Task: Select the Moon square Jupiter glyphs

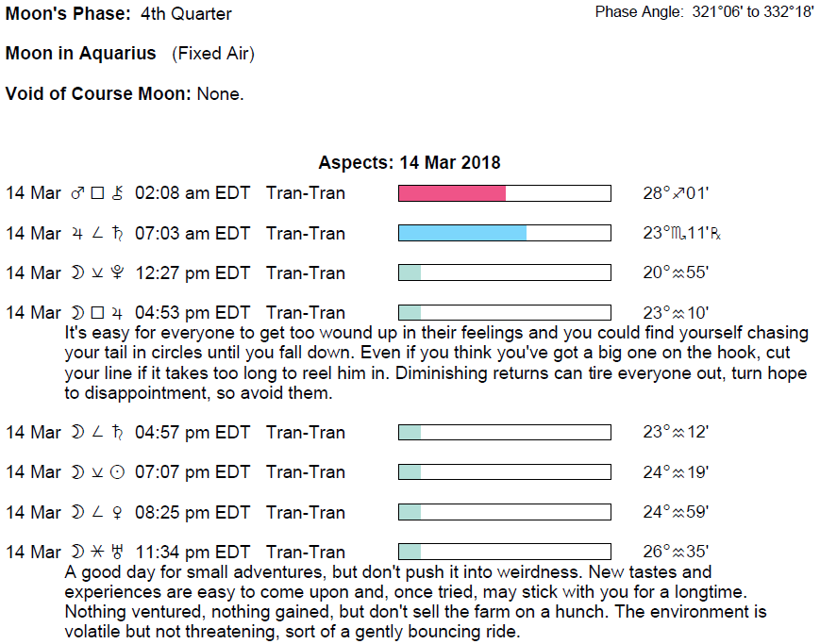Action: pyautogui.click(x=97, y=313)
